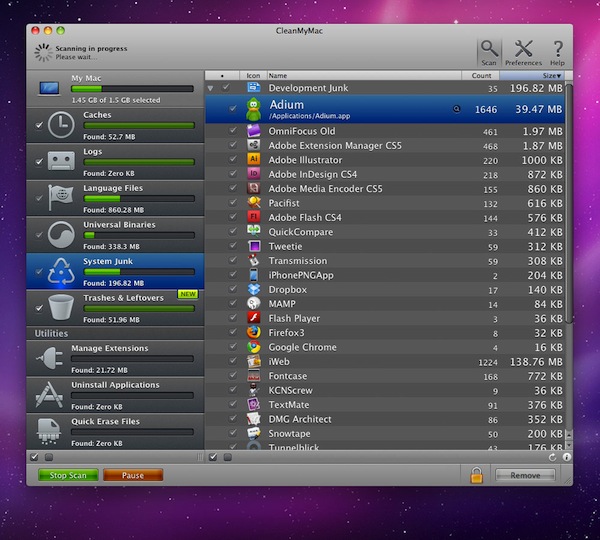Click the scroll-down arrow of the list
This screenshot has width=600, height=540.
tap(569, 445)
